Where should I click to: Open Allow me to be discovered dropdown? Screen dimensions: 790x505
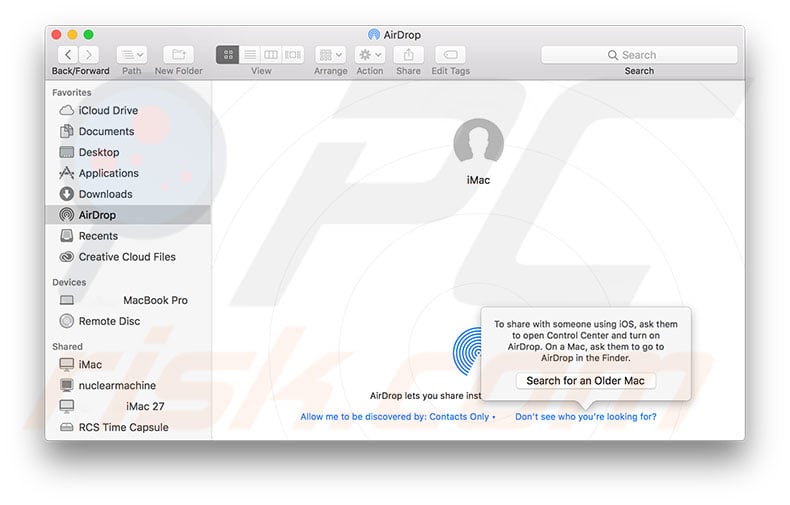[x=398, y=417]
